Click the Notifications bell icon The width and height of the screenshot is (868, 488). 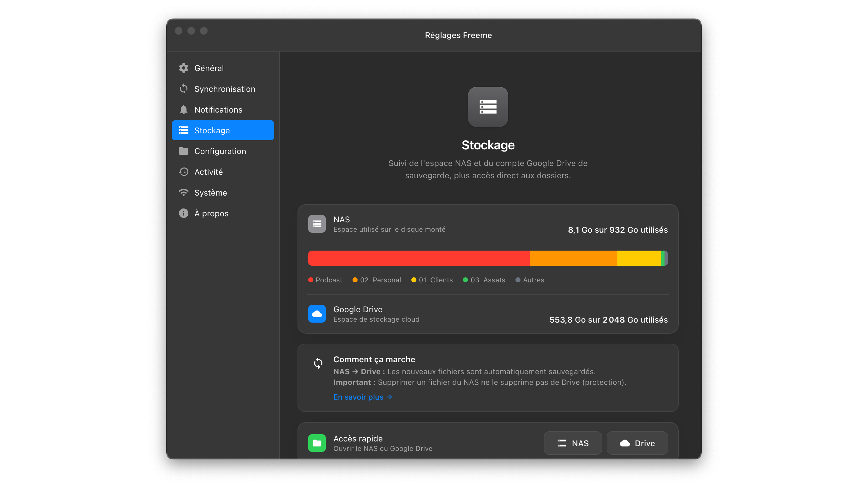click(183, 109)
